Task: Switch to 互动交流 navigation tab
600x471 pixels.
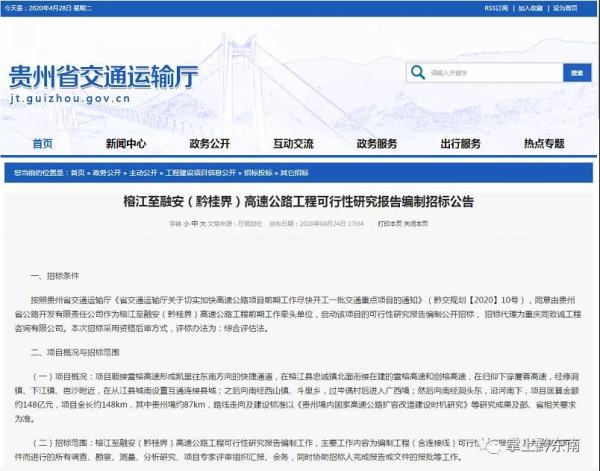Action: point(294,143)
